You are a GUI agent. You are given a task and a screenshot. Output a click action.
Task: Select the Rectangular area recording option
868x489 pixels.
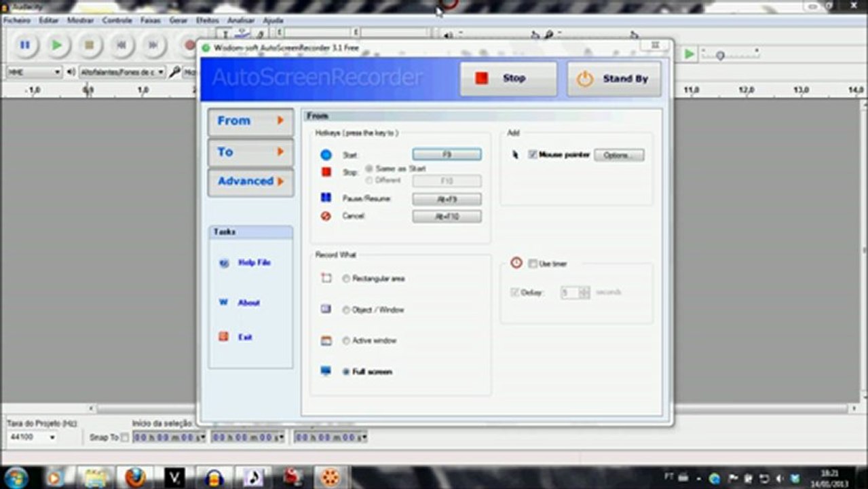tap(346, 278)
